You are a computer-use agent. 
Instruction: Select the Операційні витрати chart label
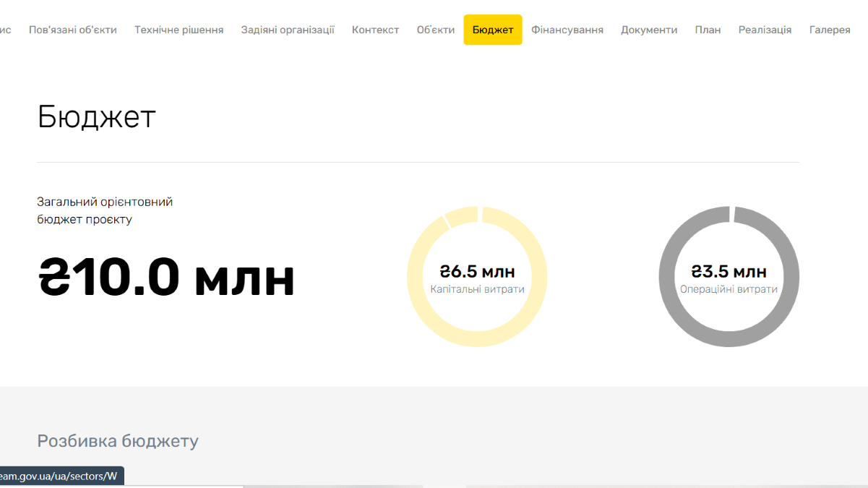[729, 289]
